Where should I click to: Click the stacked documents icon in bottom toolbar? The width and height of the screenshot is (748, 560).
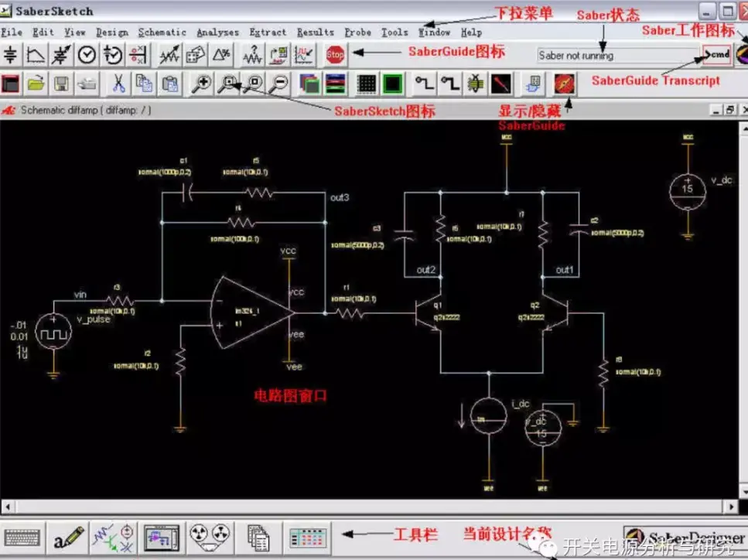pyautogui.click(x=258, y=538)
